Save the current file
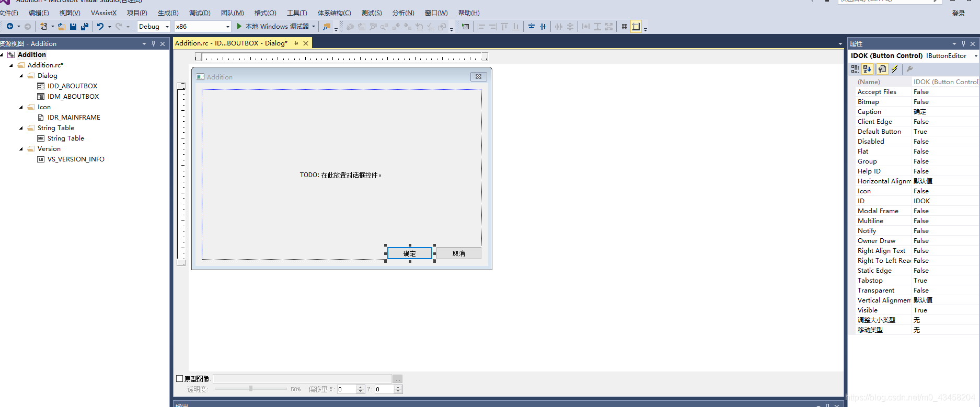Viewport: 980px width, 407px height. click(73, 26)
